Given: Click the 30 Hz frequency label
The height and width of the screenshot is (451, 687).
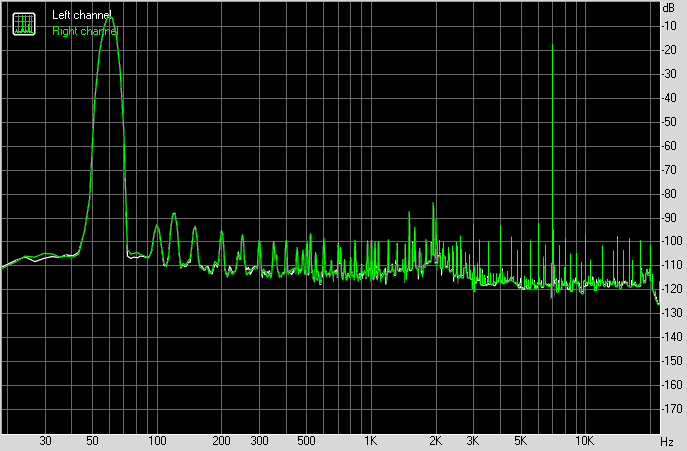Looking at the screenshot, I should (x=46, y=441).
